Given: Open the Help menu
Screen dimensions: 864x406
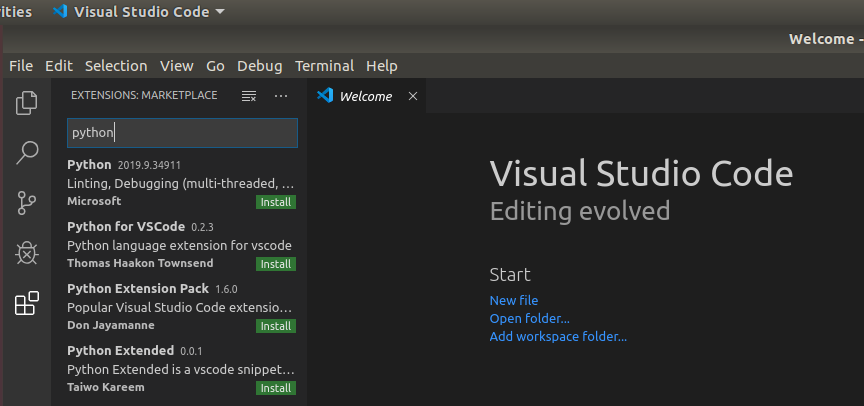Looking at the screenshot, I should coord(382,66).
